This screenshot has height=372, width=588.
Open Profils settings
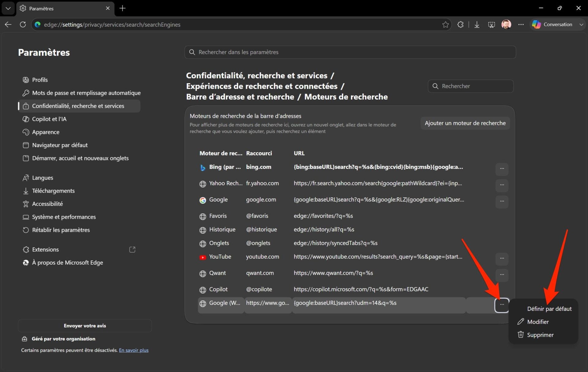point(40,80)
